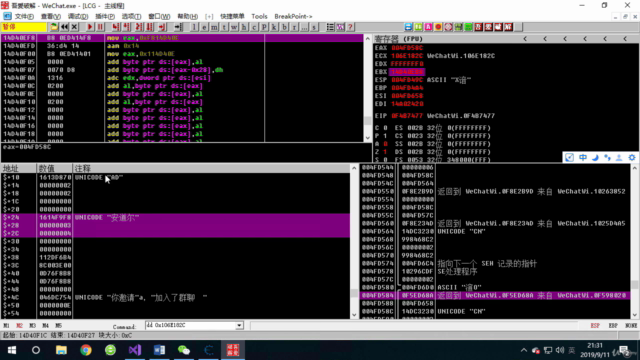Open Windows list with 'w' button
The height and width of the screenshot is (360, 640).
tap(234, 27)
